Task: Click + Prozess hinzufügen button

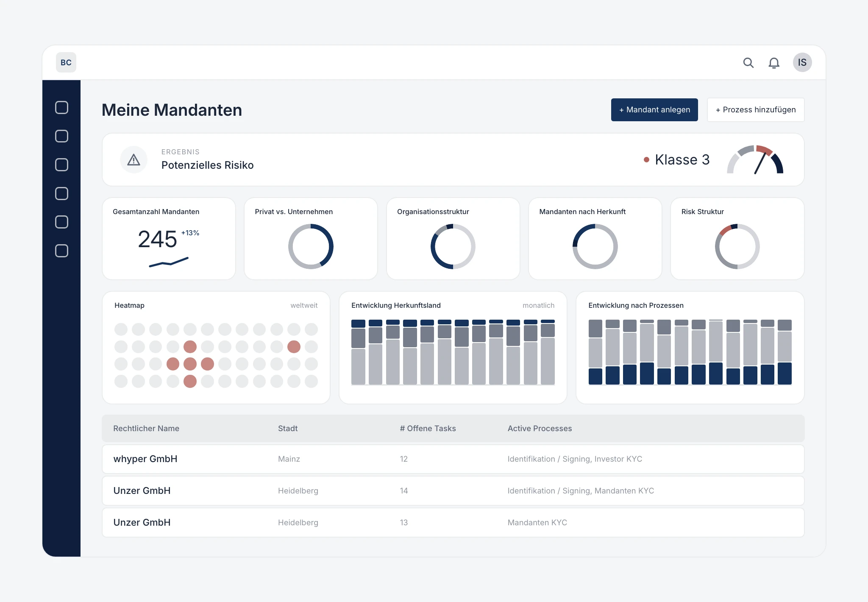Action: point(756,110)
